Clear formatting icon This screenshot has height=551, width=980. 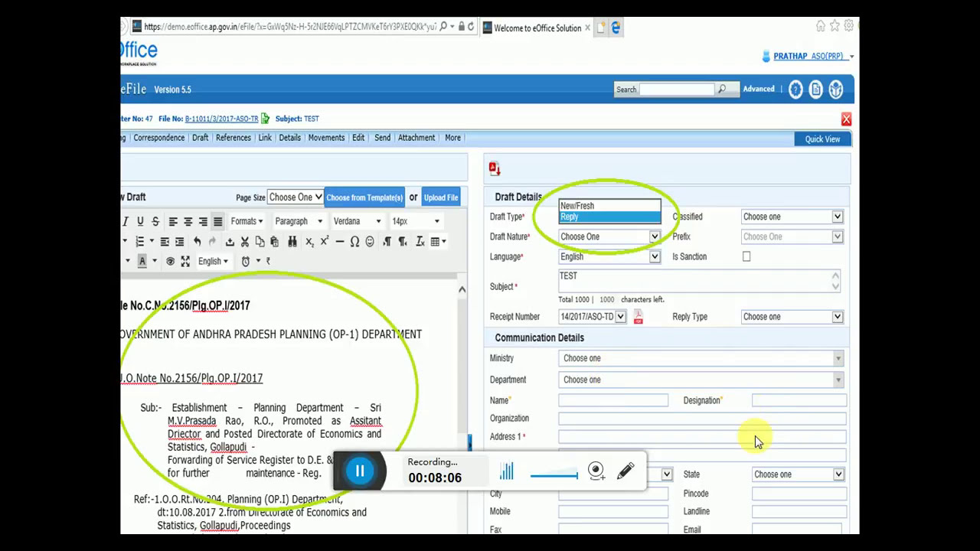(420, 241)
